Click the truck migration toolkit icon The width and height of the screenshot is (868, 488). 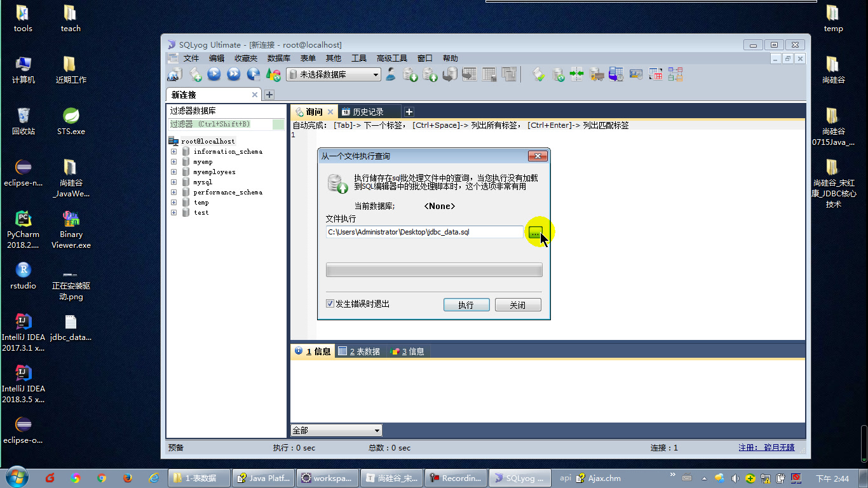(597, 74)
